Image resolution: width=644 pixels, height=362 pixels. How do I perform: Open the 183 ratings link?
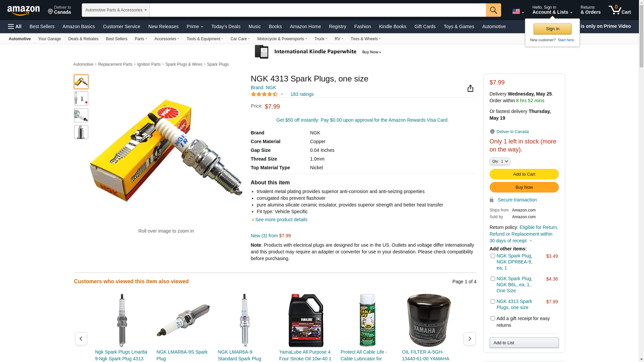coord(302,94)
